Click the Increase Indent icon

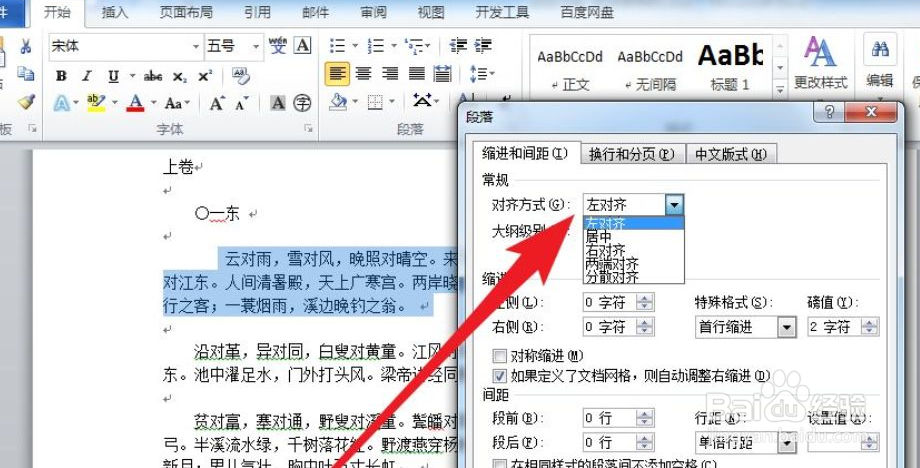pyautogui.click(x=483, y=45)
